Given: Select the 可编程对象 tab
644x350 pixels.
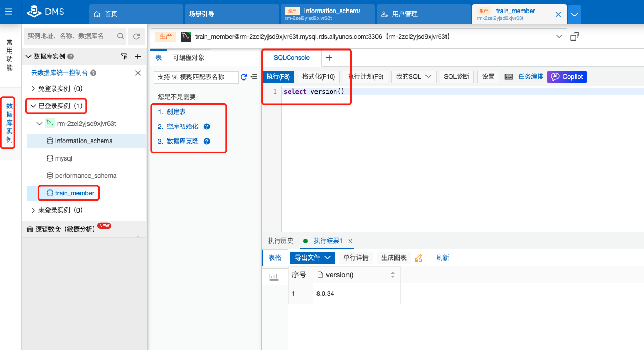Looking at the screenshot, I should pyautogui.click(x=189, y=58).
